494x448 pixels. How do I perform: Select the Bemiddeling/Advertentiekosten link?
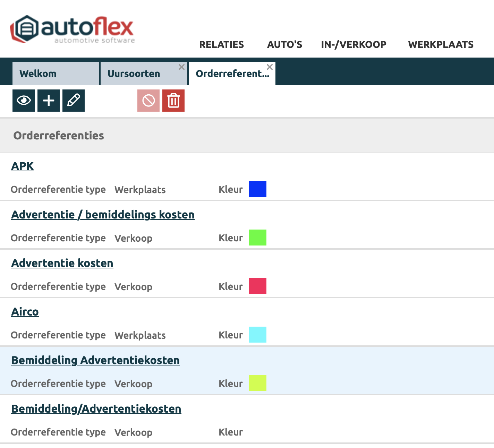coord(96,409)
